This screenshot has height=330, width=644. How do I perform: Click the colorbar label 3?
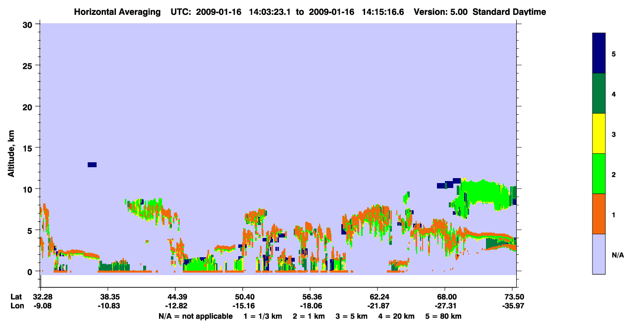614,134
